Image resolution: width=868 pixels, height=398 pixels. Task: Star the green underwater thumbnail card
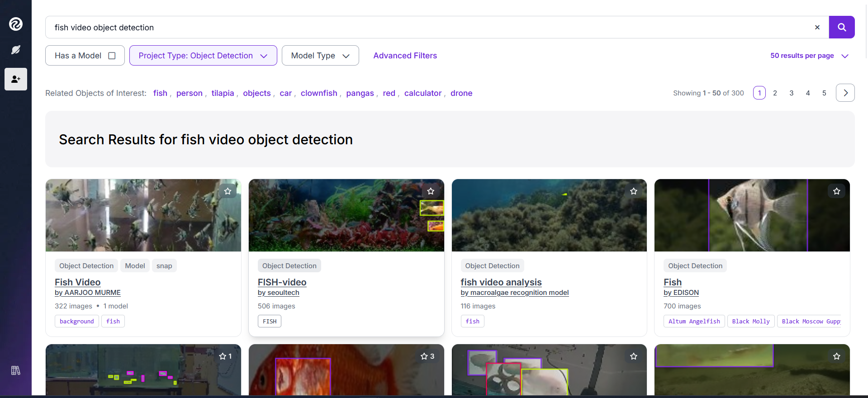837,356
